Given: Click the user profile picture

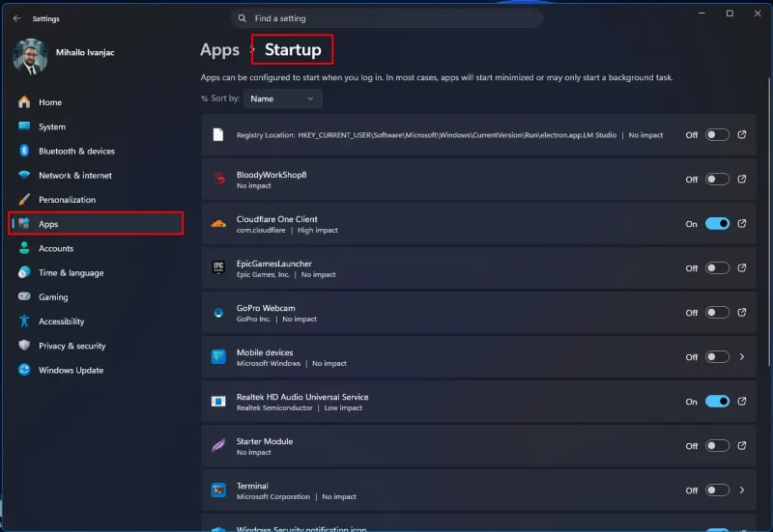Looking at the screenshot, I should (x=30, y=56).
